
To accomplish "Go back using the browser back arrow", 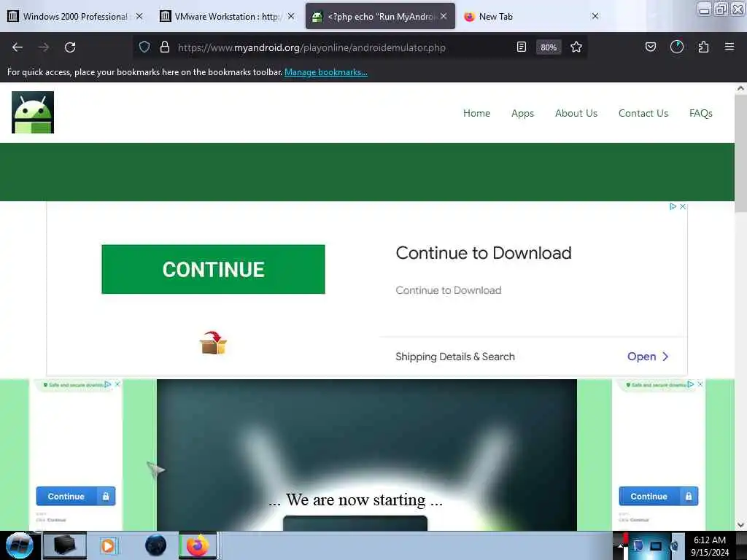I will pyautogui.click(x=18, y=47).
